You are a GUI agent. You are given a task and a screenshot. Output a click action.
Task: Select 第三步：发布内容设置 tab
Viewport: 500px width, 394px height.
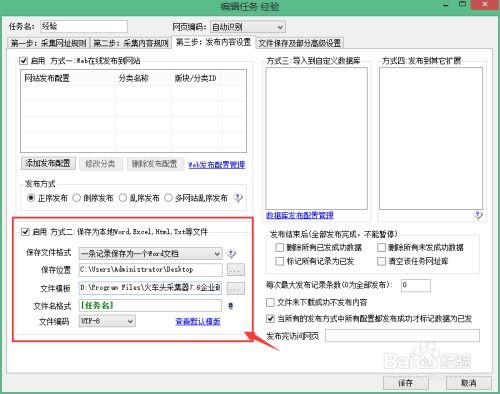213,42
